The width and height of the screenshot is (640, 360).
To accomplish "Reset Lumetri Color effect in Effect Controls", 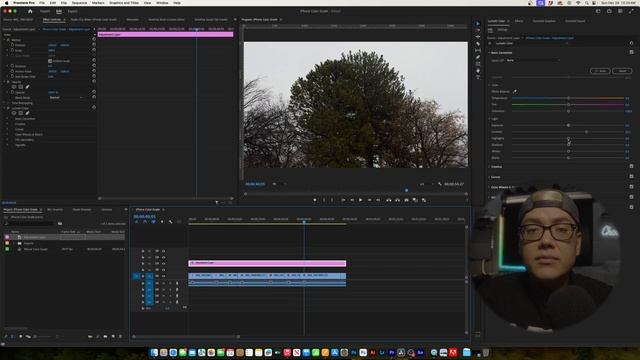I will point(94,108).
